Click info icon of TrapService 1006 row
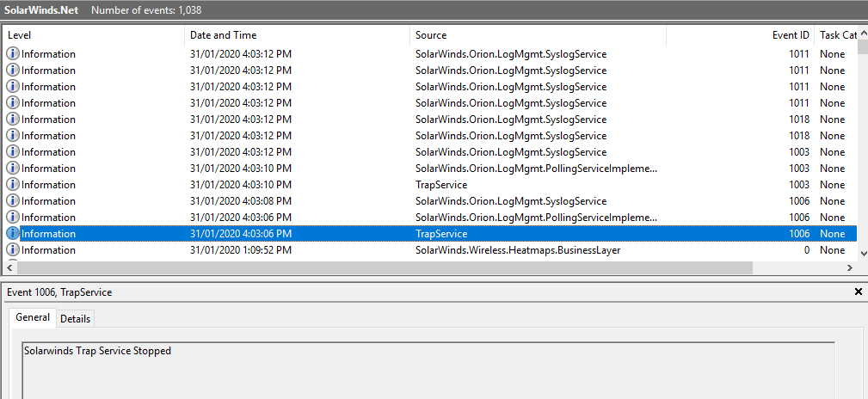 [x=12, y=234]
